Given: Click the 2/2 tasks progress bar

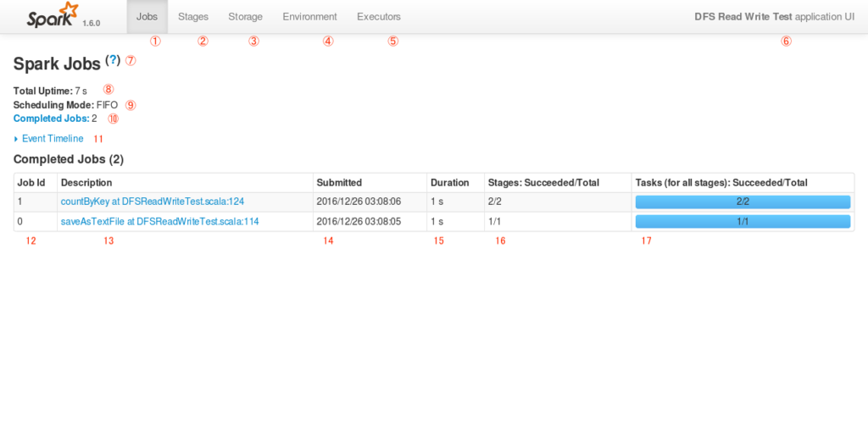Looking at the screenshot, I should tap(743, 202).
